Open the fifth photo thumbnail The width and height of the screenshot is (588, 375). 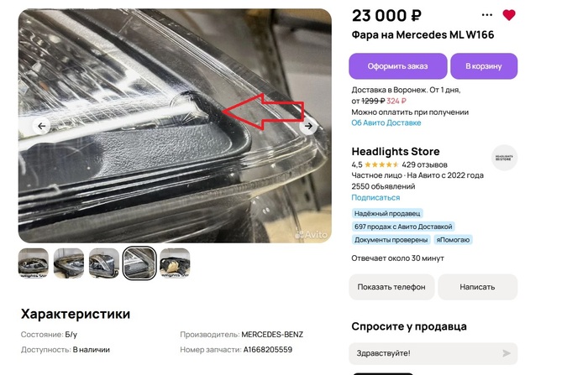click(x=175, y=263)
